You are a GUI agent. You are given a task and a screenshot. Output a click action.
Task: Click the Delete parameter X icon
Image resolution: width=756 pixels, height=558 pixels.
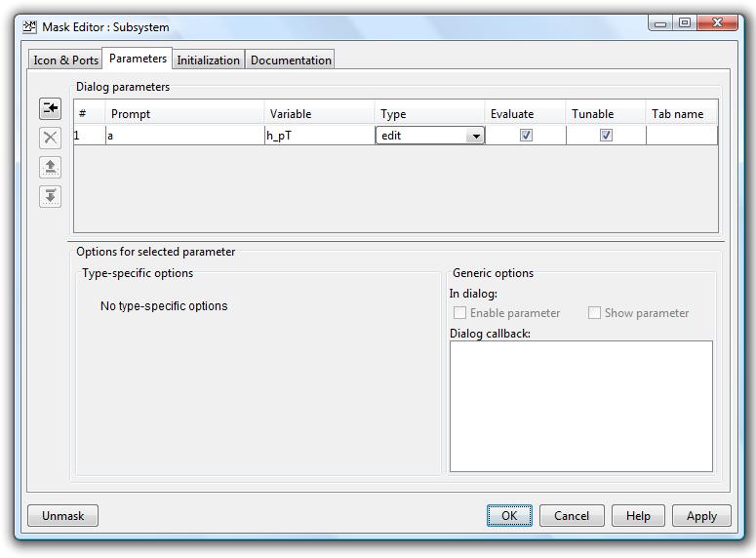click(50, 138)
